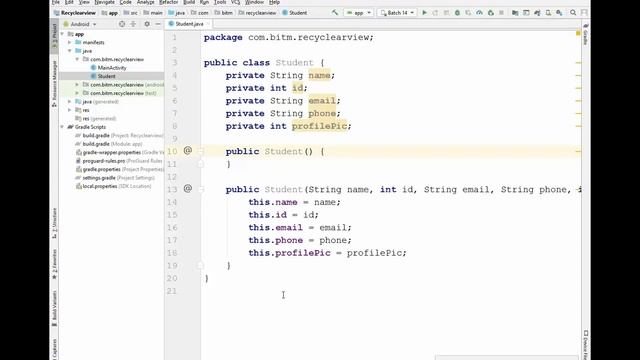640x360 pixels.
Task: Open the Gradle side panel
Action: [x=585, y=34]
